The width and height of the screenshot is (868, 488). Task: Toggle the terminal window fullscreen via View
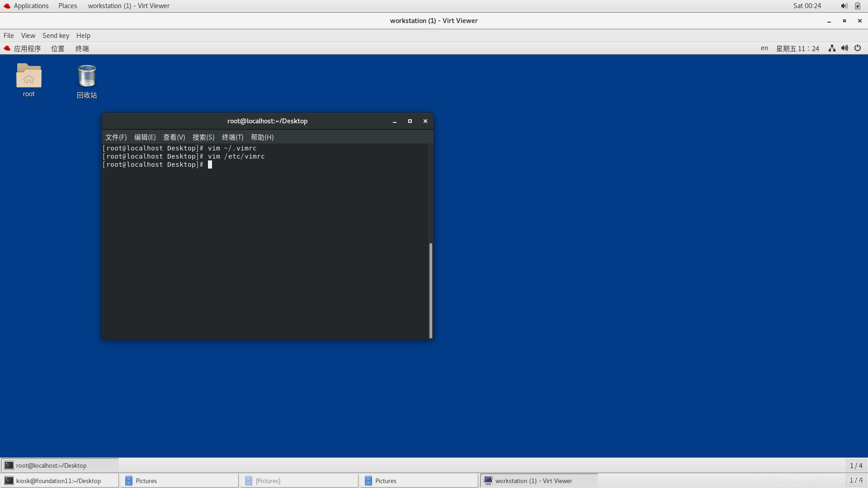point(174,137)
